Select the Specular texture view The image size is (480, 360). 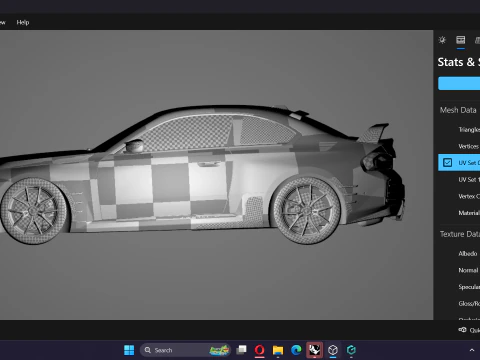point(469,287)
